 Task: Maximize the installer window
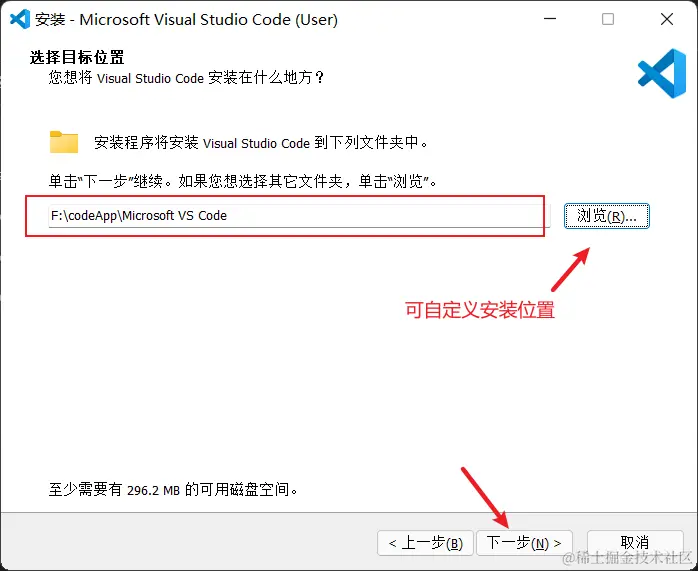pyautogui.click(x=608, y=19)
